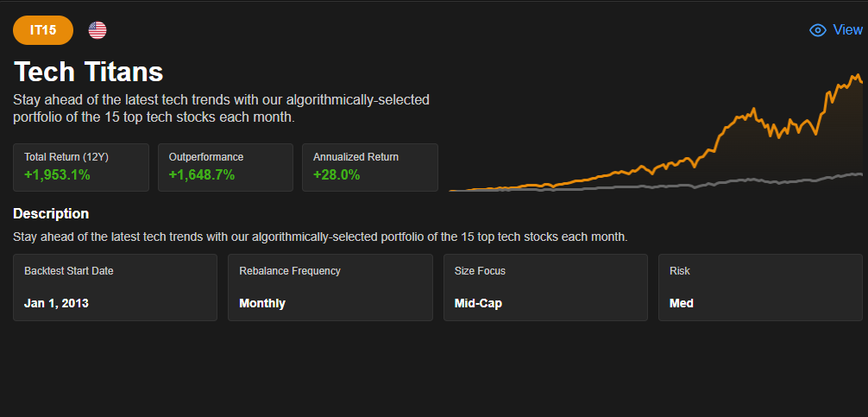The width and height of the screenshot is (868, 417).
Task: Click the US flag icon
Action: [x=97, y=30]
